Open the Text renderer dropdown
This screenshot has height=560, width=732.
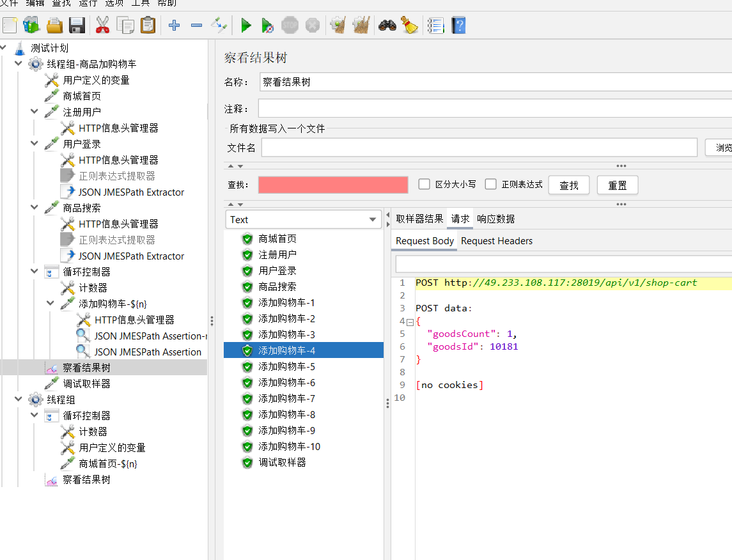pyautogui.click(x=304, y=219)
